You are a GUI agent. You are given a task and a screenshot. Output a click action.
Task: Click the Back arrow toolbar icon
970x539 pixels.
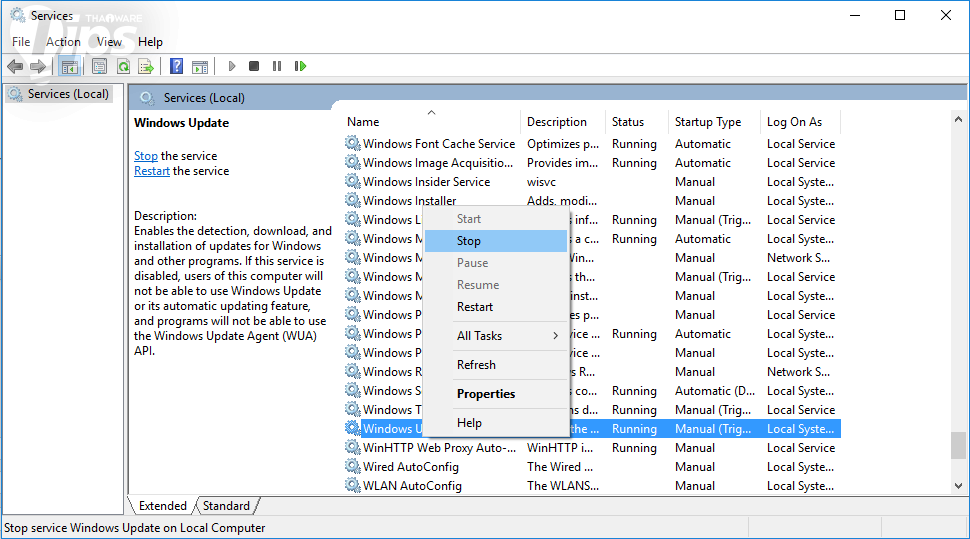coord(15,66)
